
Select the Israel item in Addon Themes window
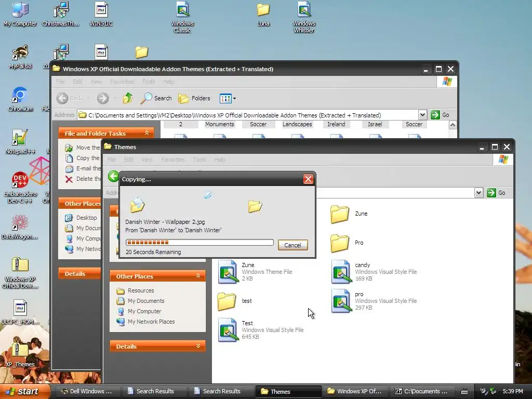point(375,124)
